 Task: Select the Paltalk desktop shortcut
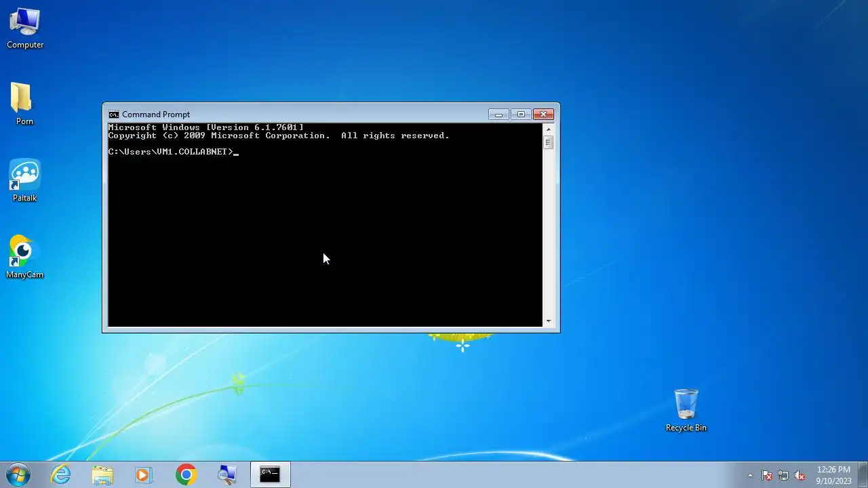click(24, 181)
